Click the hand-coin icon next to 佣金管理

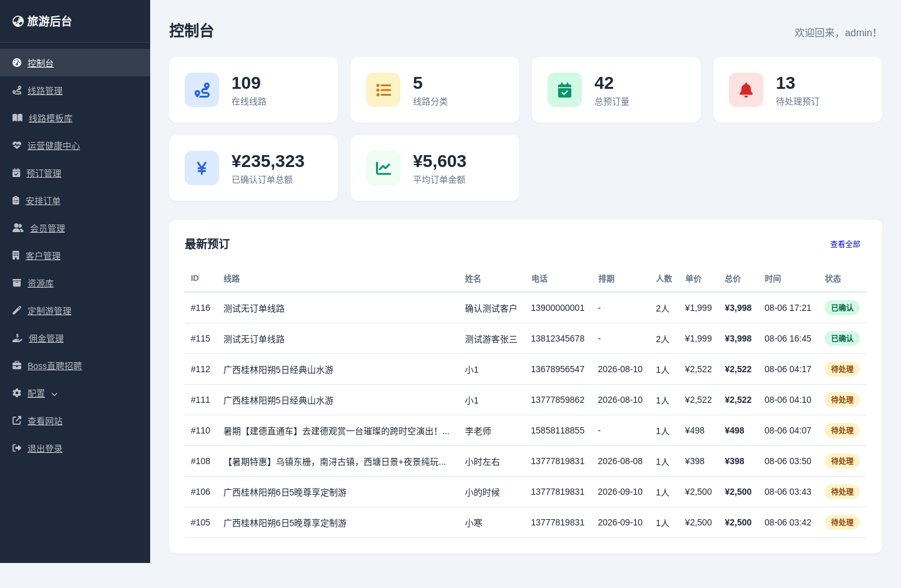18,338
